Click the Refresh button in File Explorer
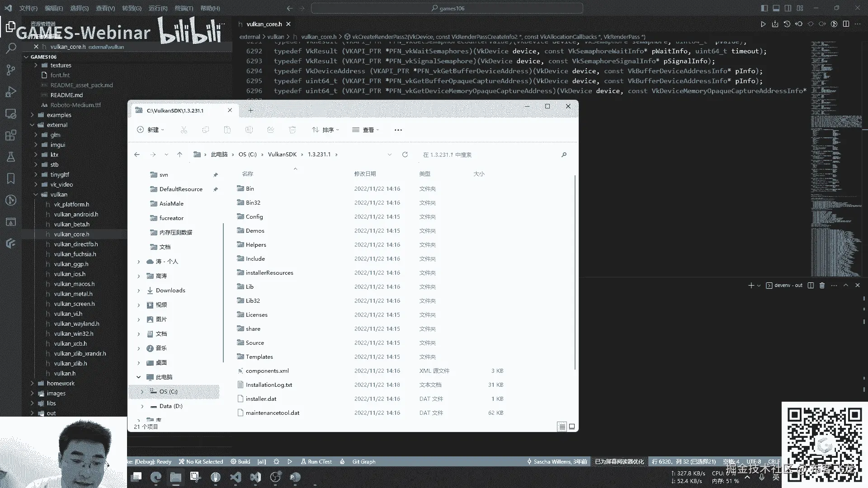This screenshot has height=488, width=868. (x=405, y=155)
